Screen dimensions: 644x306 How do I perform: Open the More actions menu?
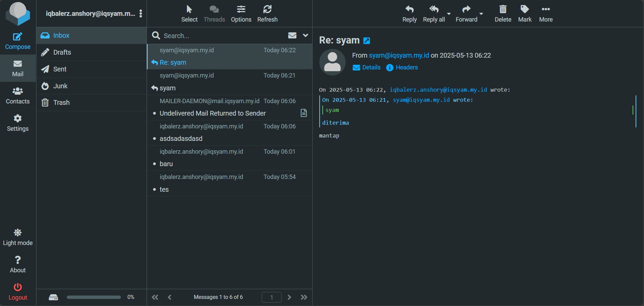(545, 13)
